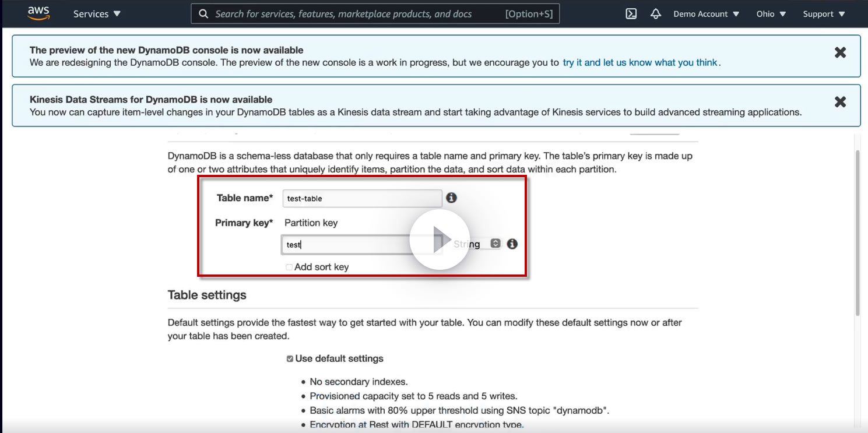Uncheck Use default settings
Viewport: 868px width, 433px height.
(x=290, y=359)
